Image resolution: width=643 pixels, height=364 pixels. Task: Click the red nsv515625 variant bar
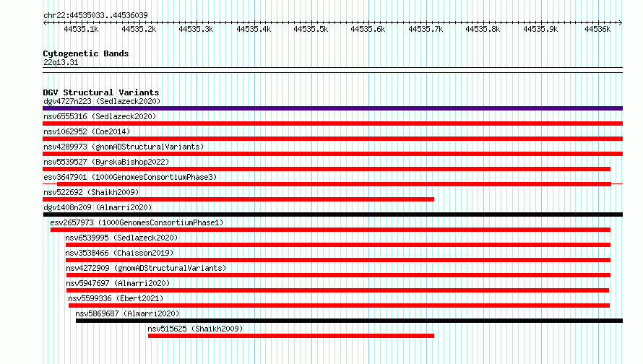(291, 336)
